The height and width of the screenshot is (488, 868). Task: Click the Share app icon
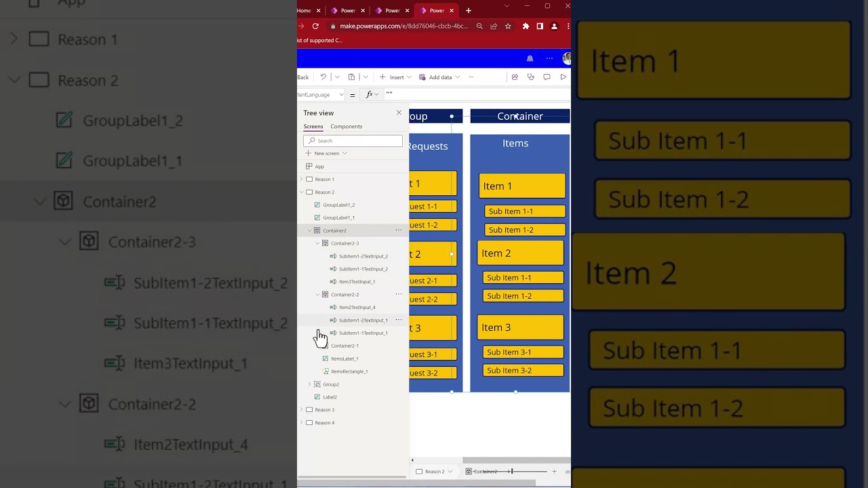[515, 77]
